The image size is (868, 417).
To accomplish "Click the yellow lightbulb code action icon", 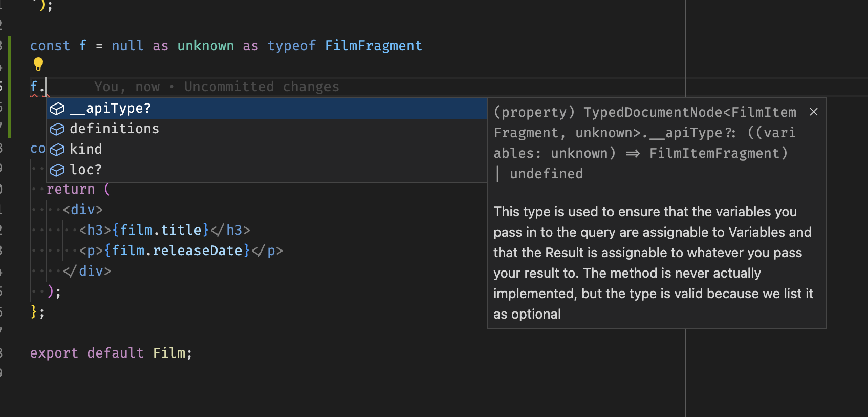I will click(x=38, y=65).
